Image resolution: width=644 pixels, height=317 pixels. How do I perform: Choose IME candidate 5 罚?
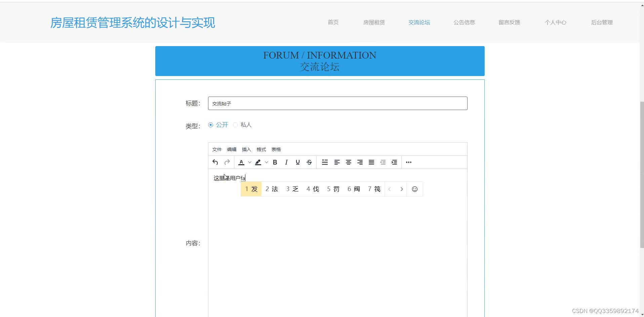pos(333,189)
